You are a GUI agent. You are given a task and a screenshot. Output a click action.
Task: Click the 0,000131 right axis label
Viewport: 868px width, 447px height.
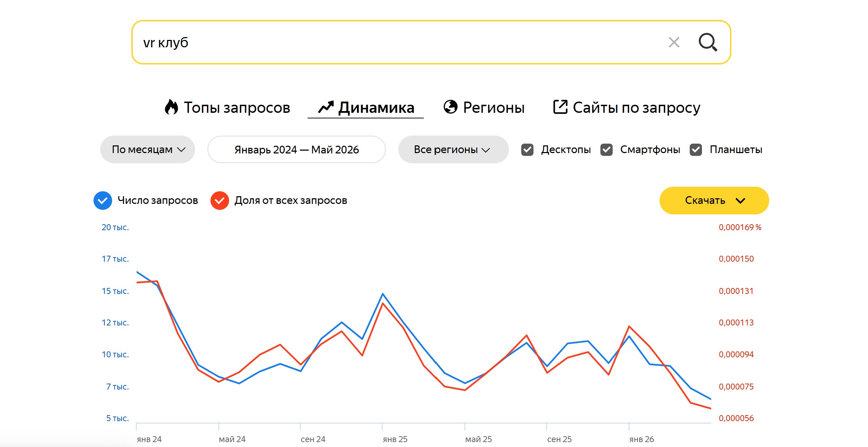(x=736, y=291)
